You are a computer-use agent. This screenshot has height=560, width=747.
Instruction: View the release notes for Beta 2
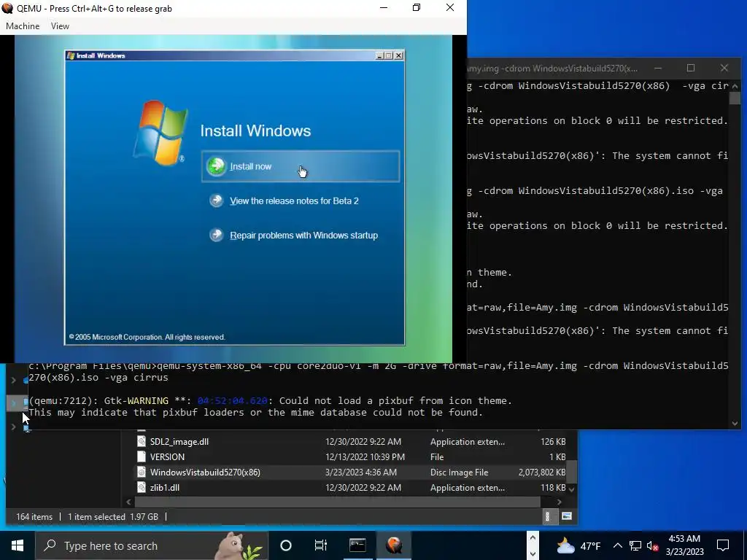coord(294,201)
